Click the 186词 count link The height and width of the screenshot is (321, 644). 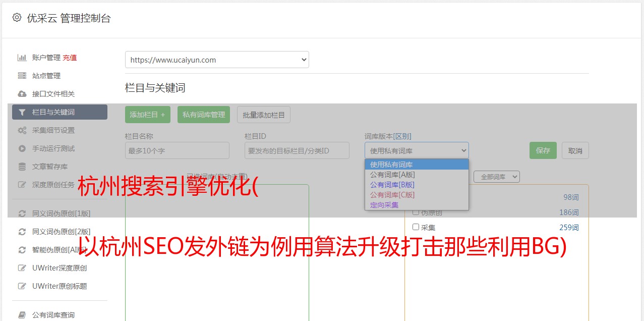point(569,212)
